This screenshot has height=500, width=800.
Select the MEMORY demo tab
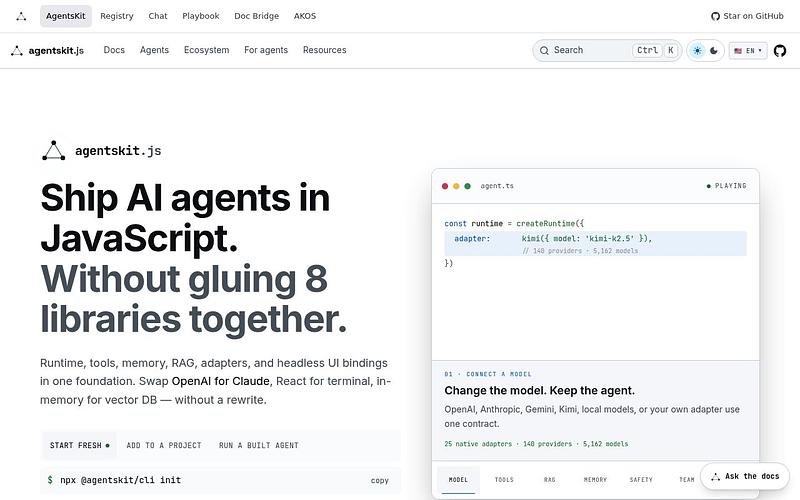[595, 480]
